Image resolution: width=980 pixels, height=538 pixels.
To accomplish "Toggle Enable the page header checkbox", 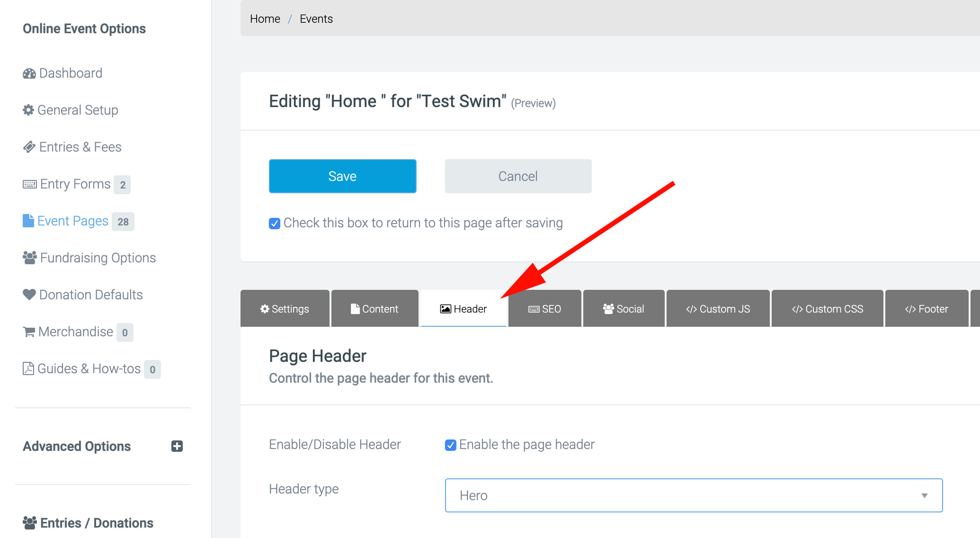I will tap(451, 445).
